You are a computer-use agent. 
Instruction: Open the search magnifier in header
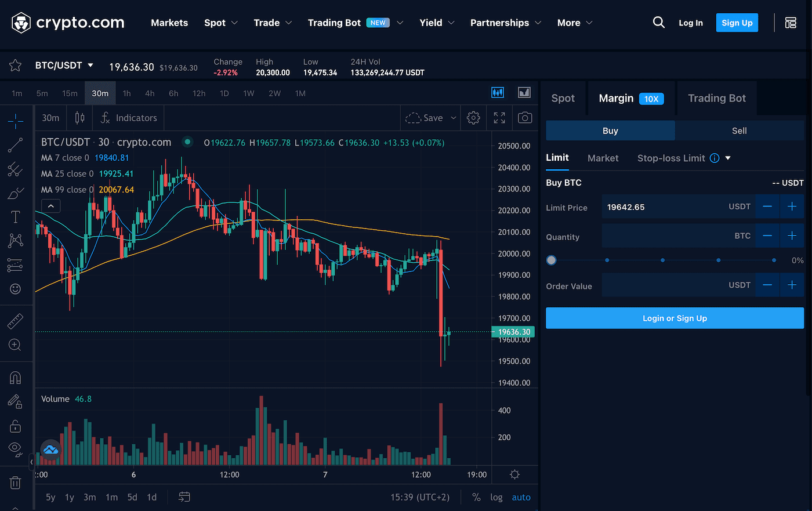(659, 23)
